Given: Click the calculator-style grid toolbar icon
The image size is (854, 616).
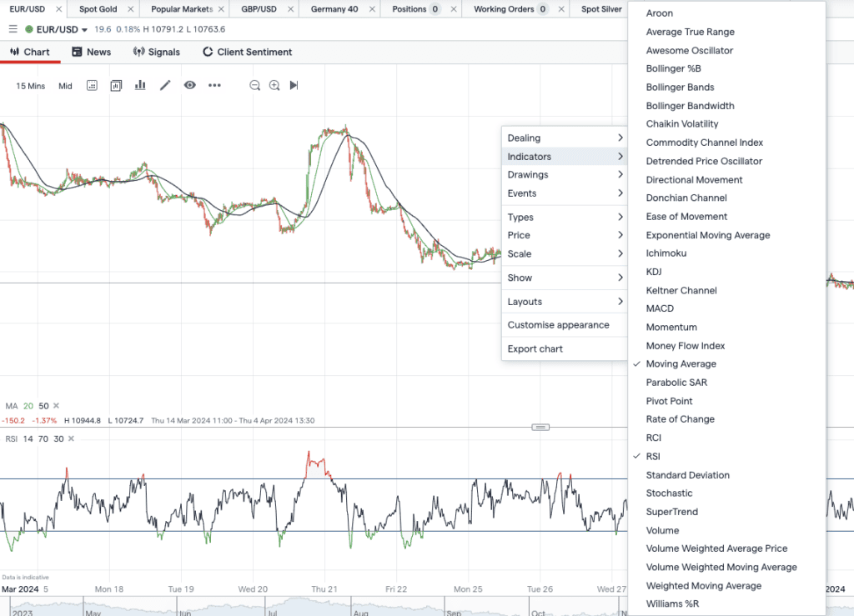Looking at the screenshot, I should [x=92, y=85].
